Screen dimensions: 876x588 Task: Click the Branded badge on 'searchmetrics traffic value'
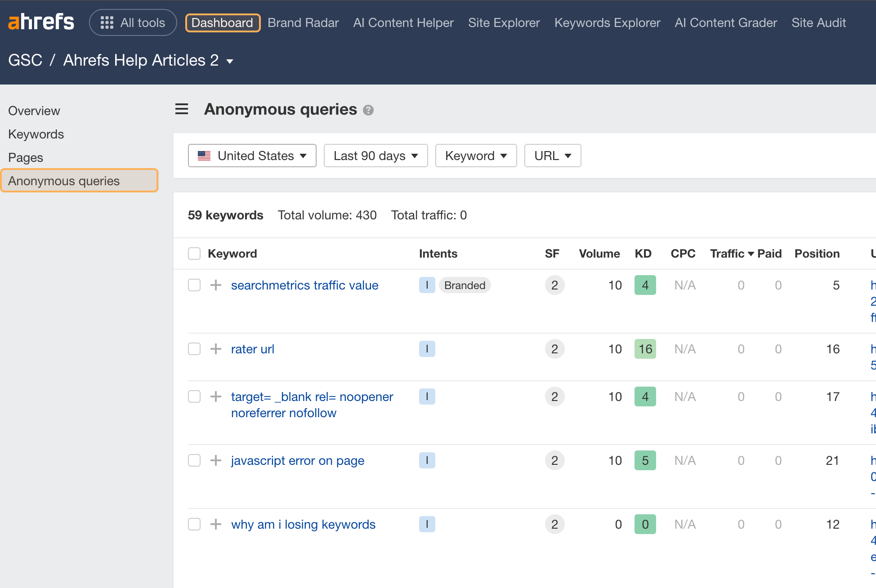[x=465, y=285]
